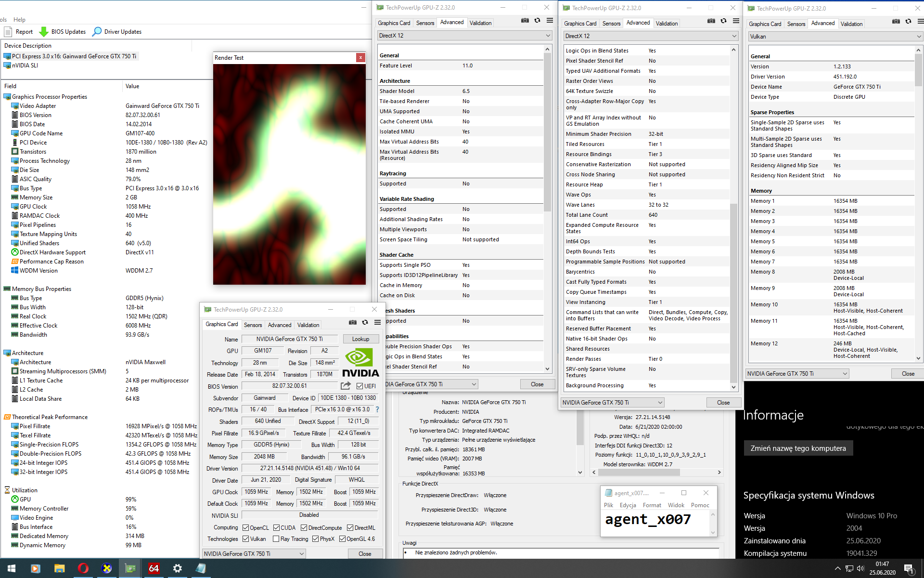Click Close button in Vulkan GPU-Z window
Screen dimensions: 924x578
coord(908,373)
